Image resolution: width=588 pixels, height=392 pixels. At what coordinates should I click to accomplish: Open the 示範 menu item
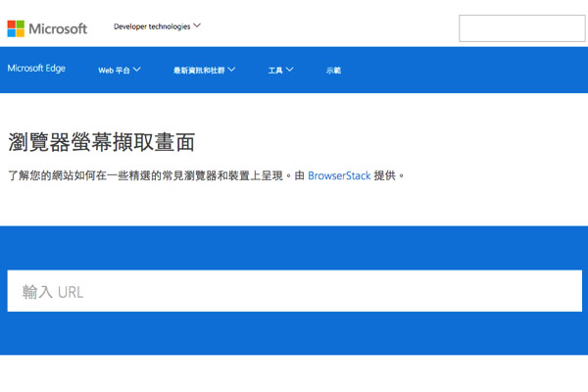pyautogui.click(x=333, y=71)
